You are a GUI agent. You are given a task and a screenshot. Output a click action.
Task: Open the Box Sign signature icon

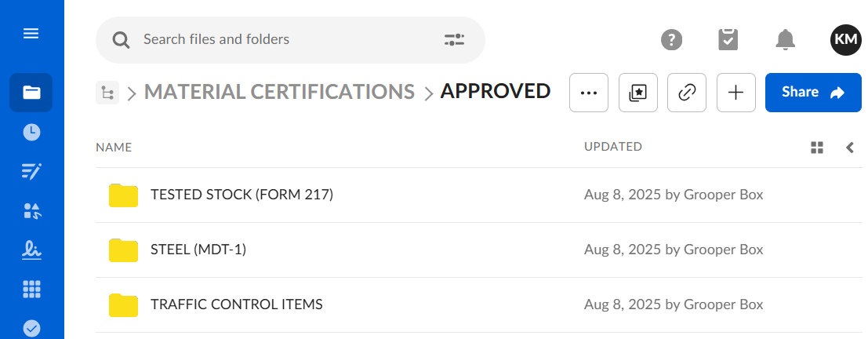coord(31,250)
